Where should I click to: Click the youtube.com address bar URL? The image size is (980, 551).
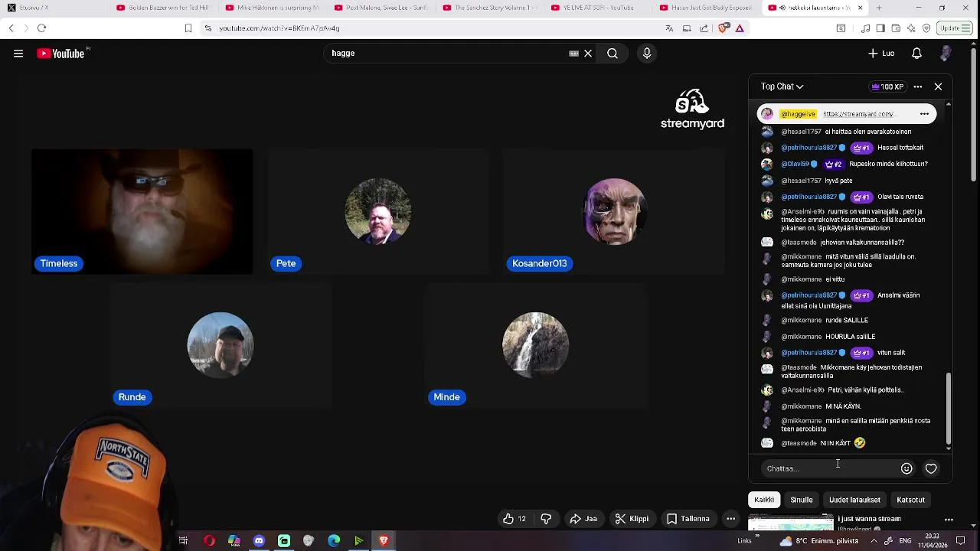tap(279, 28)
